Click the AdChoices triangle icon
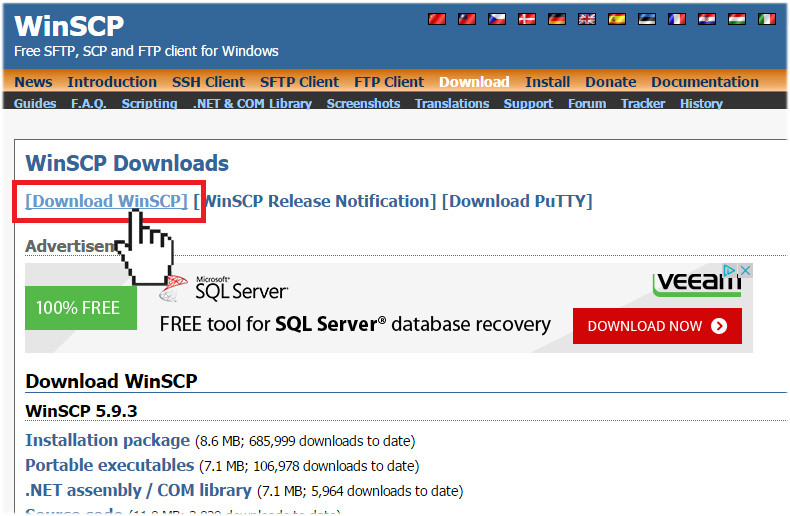Image resolution: width=790 pixels, height=516 pixels. pyautogui.click(x=729, y=270)
